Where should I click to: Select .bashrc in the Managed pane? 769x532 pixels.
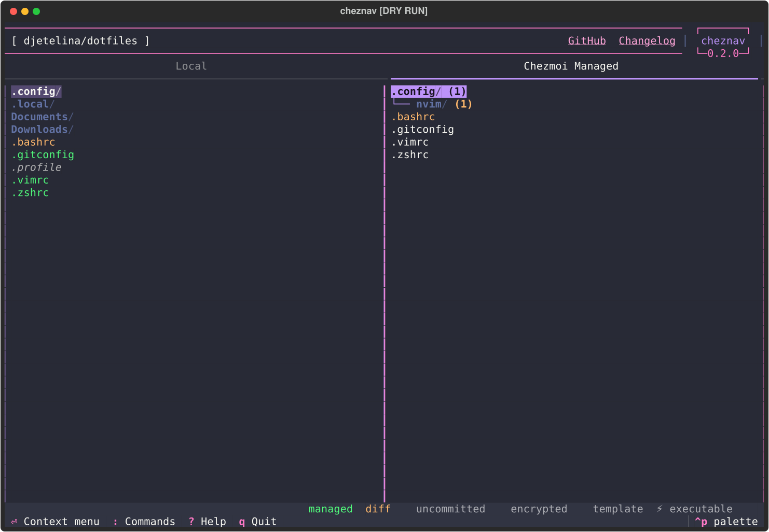click(x=413, y=117)
